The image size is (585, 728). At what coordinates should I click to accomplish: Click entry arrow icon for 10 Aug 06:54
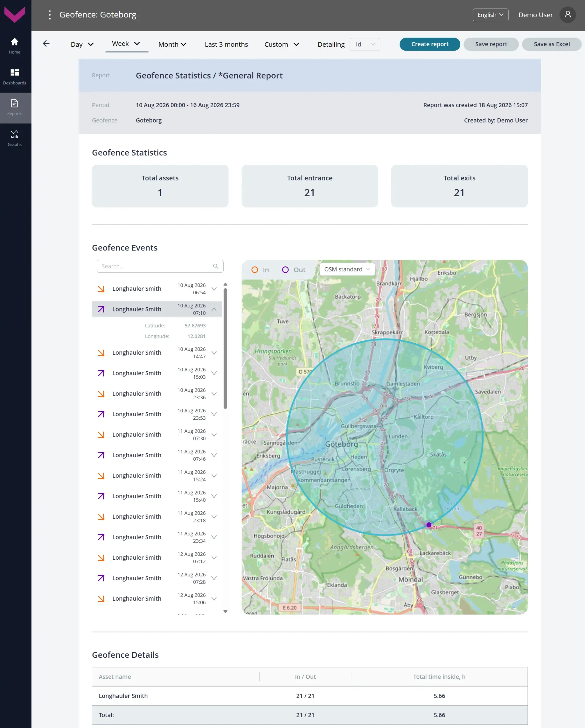[x=101, y=289]
